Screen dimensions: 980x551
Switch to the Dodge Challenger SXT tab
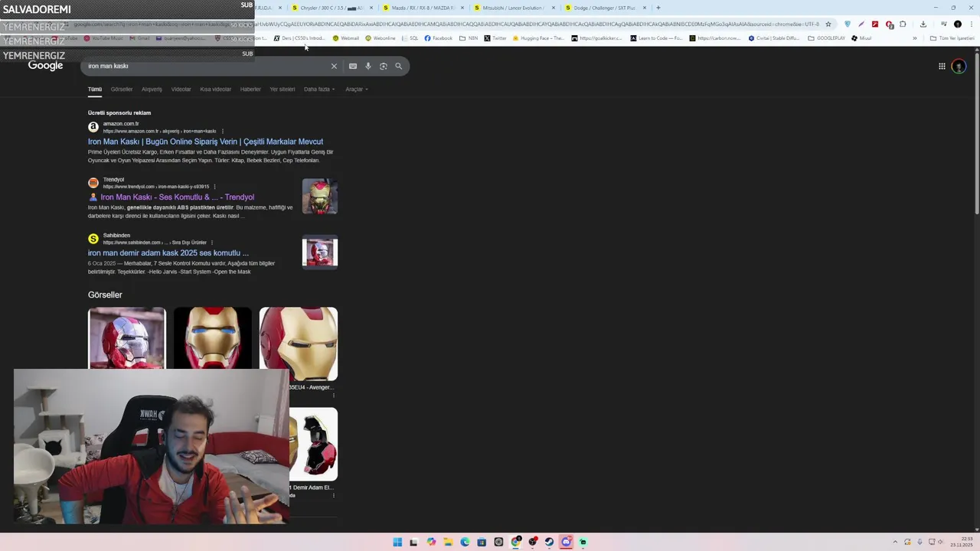tap(605, 8)
